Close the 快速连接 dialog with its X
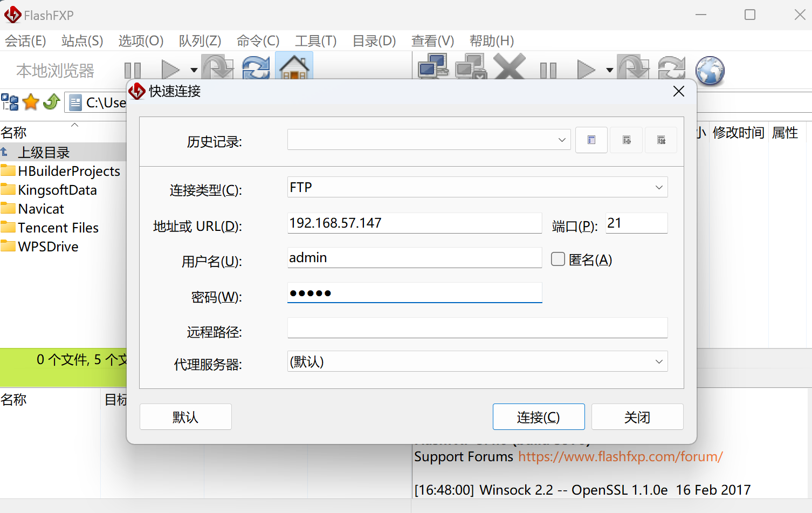 tap(679, 92)
